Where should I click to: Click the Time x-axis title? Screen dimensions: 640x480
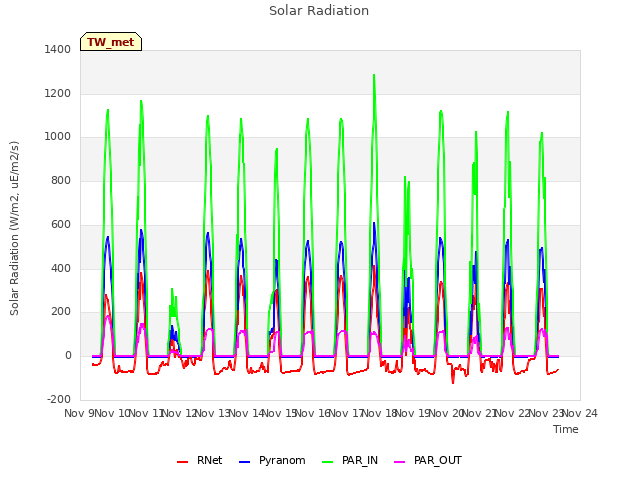coord(566,429)
